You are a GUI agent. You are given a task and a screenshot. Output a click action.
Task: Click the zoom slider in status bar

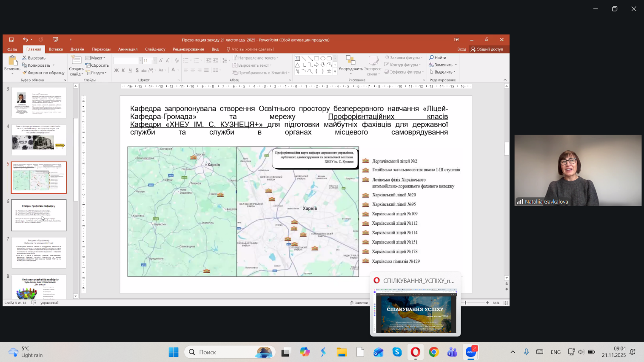[x=466, y=303]
